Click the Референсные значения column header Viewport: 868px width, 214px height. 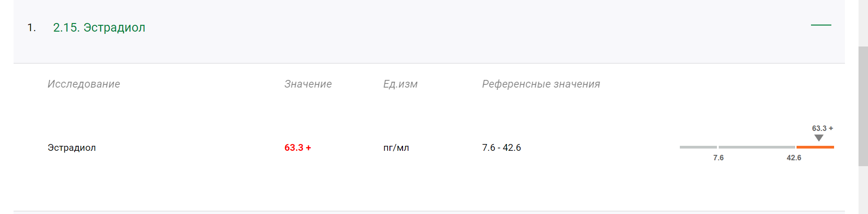point(541,84)
